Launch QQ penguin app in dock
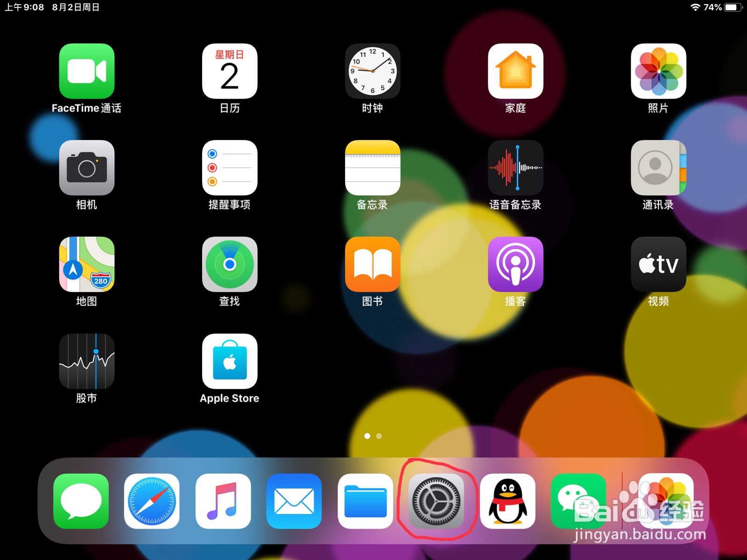Screen dimensions: 747x560 point(507,501)
